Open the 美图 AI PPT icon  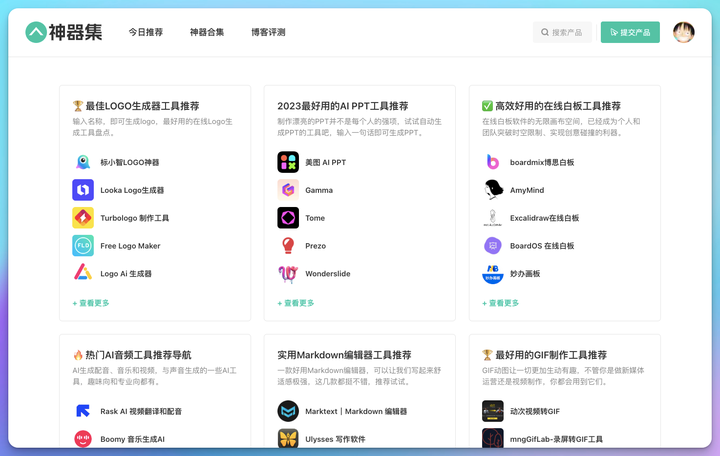288,162
